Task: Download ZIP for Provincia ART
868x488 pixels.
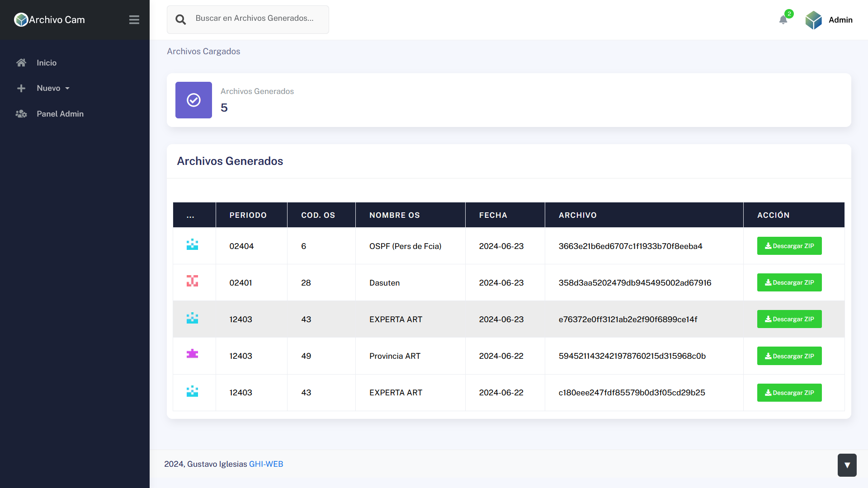Action: click(789, 356)
